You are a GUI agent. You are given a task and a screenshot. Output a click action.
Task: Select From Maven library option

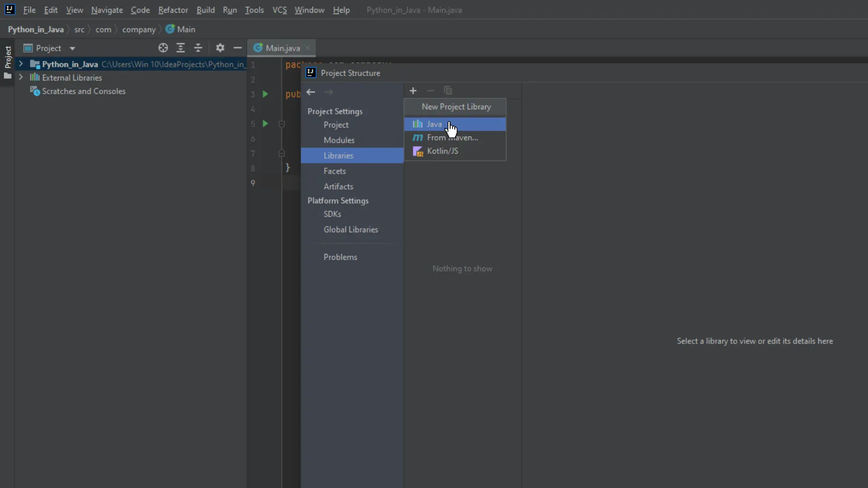click(x=453, y=138)
